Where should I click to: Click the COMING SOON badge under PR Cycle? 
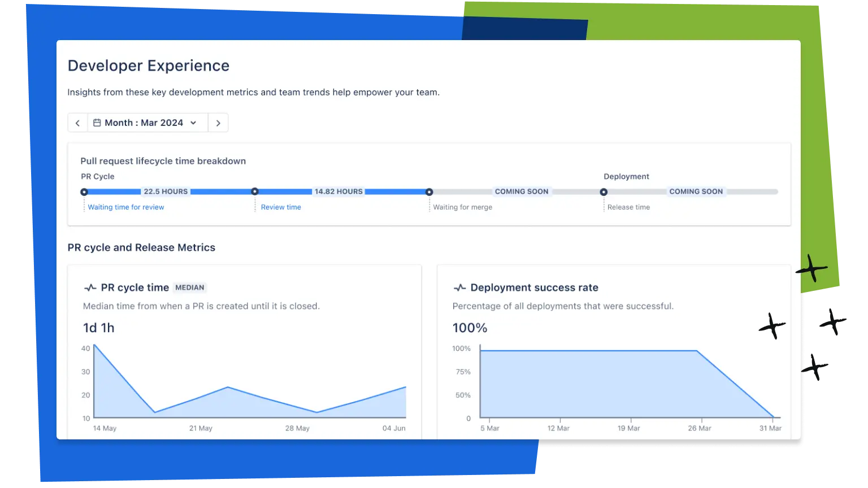point(522,191)
